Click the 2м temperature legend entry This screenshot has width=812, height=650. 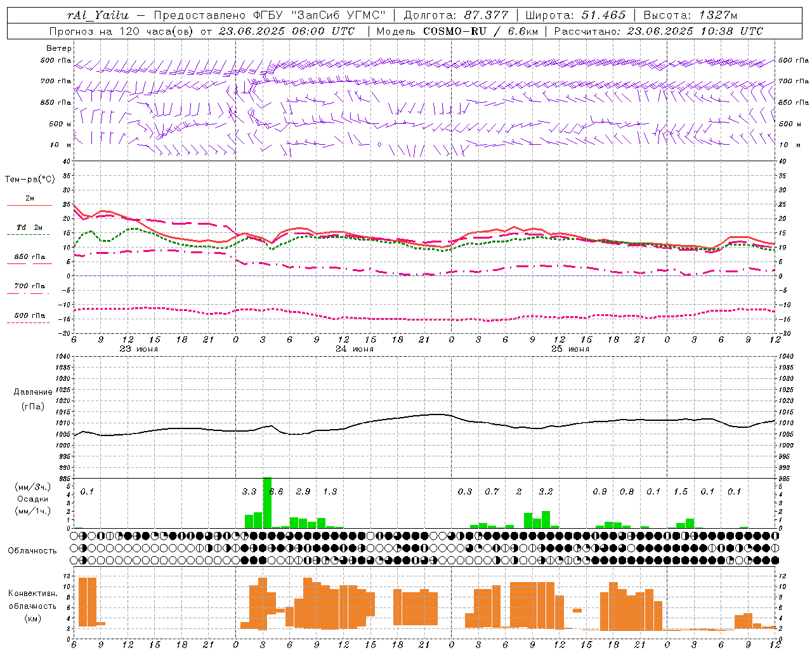(x=30, y=199)
